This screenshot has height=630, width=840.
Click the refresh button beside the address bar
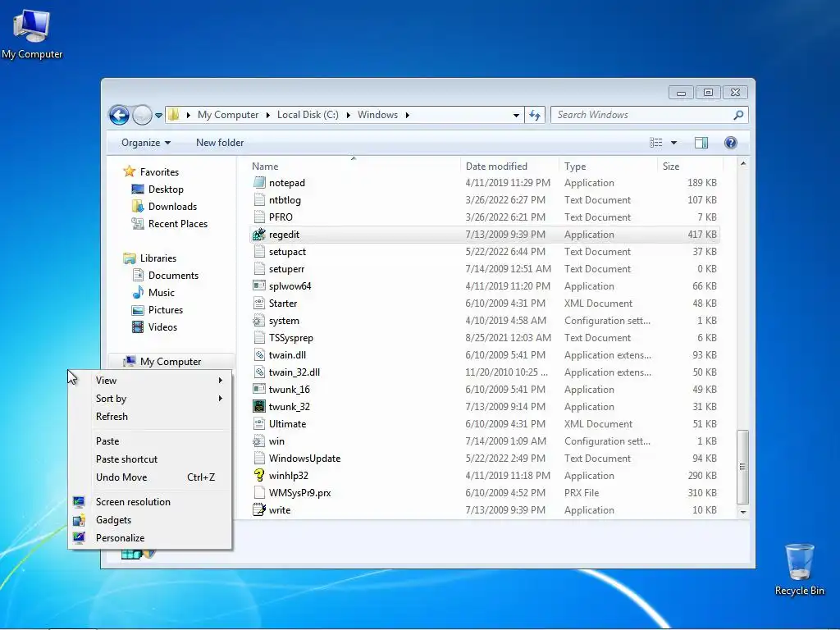(535, 115)
